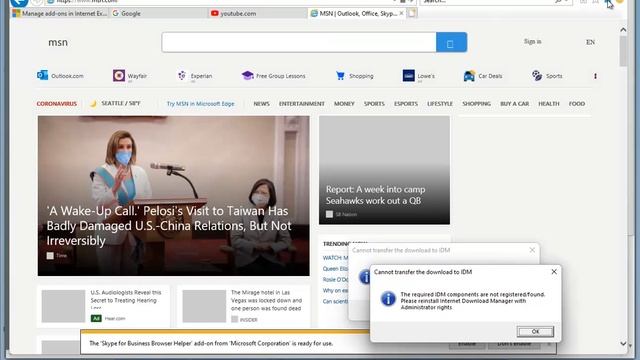Click the Enable add-on button

coord(467,344)
